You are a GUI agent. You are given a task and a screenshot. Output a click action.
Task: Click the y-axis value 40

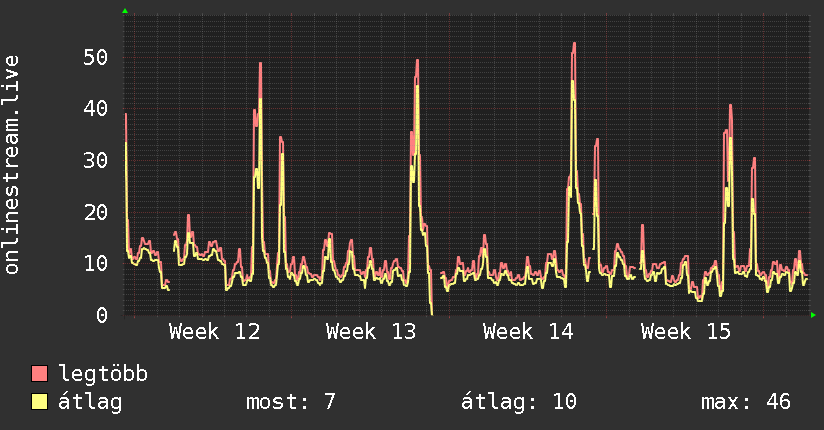coord(96,109)
